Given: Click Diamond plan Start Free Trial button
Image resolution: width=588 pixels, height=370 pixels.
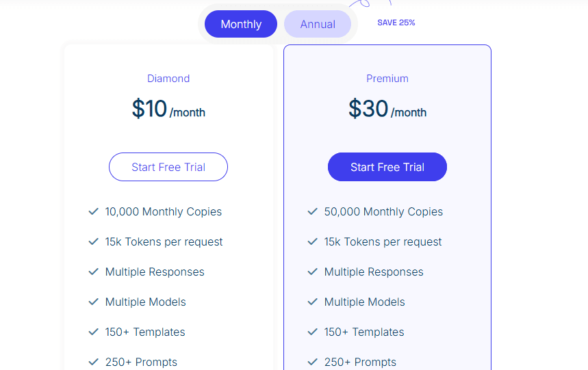Looking at the screenshot, I should pos(168,167).
